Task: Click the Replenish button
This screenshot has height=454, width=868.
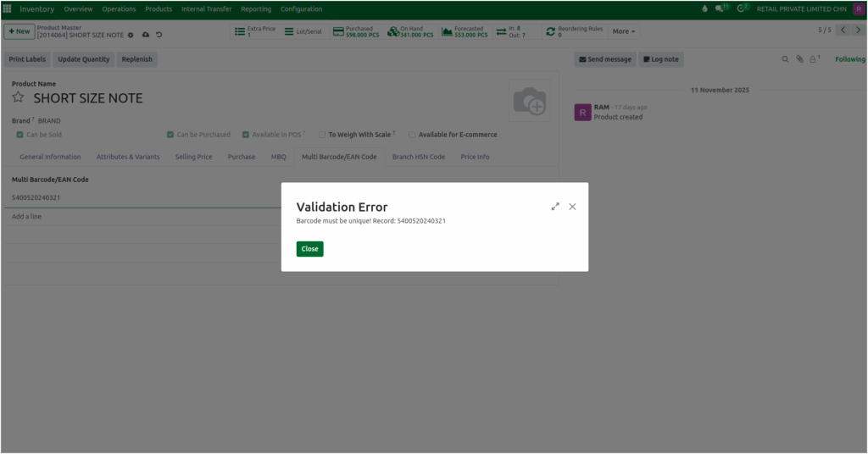Action: point(136,59)
